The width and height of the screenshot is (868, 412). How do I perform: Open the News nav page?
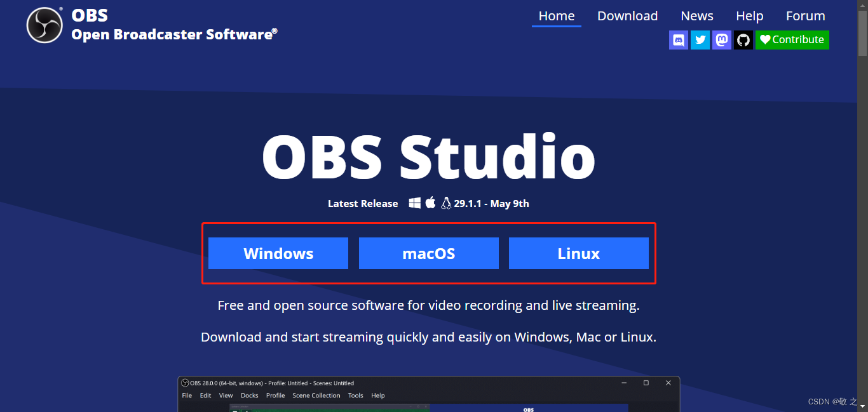[x=697, y=16]
